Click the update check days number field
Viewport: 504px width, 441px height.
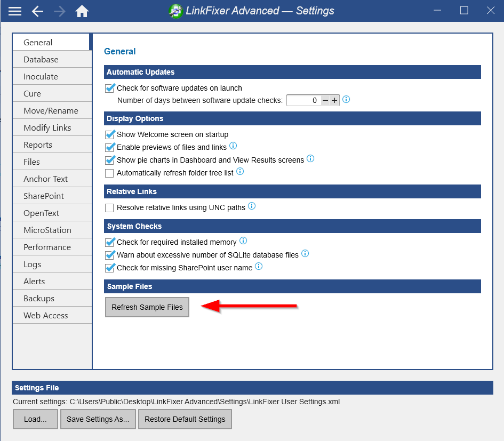(x=304, y=101)
